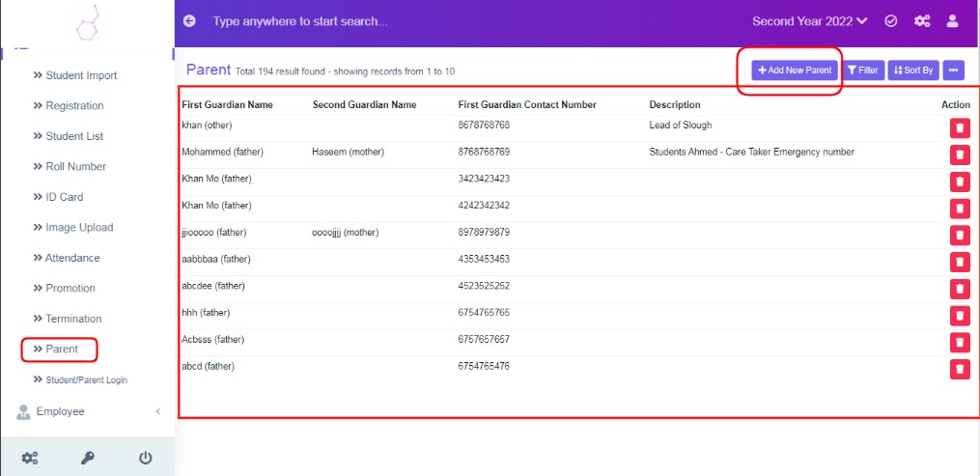This screenshot has height=476, width=980.
Task: Open Image Upload in sidebar
Action: click(73, 228)
